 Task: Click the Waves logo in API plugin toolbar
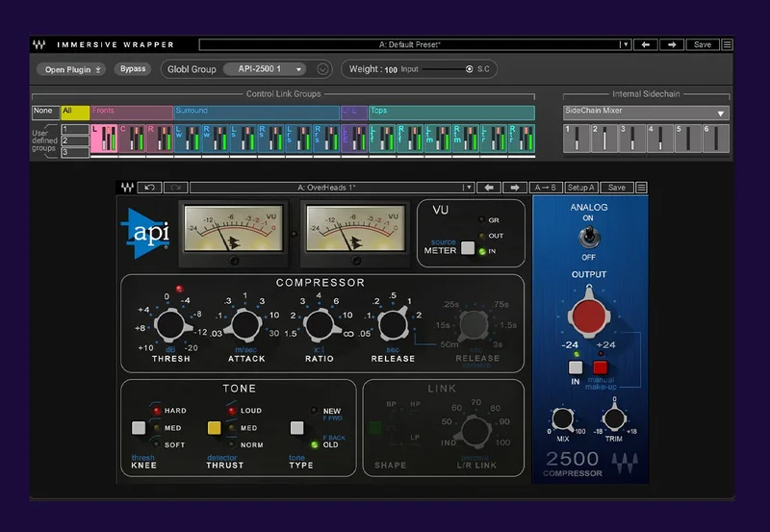tap(127, 188)
